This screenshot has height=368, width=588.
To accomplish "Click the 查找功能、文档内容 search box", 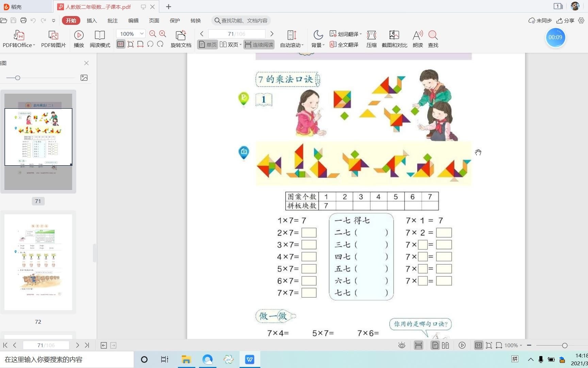I will point(241,20).
